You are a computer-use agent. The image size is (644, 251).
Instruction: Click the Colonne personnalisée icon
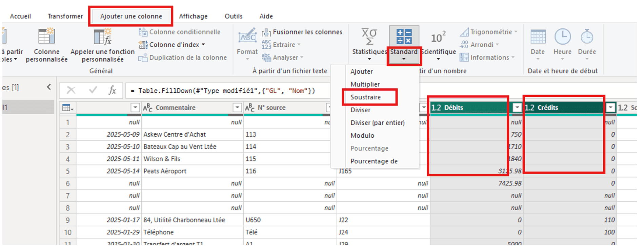pos(46,37)
